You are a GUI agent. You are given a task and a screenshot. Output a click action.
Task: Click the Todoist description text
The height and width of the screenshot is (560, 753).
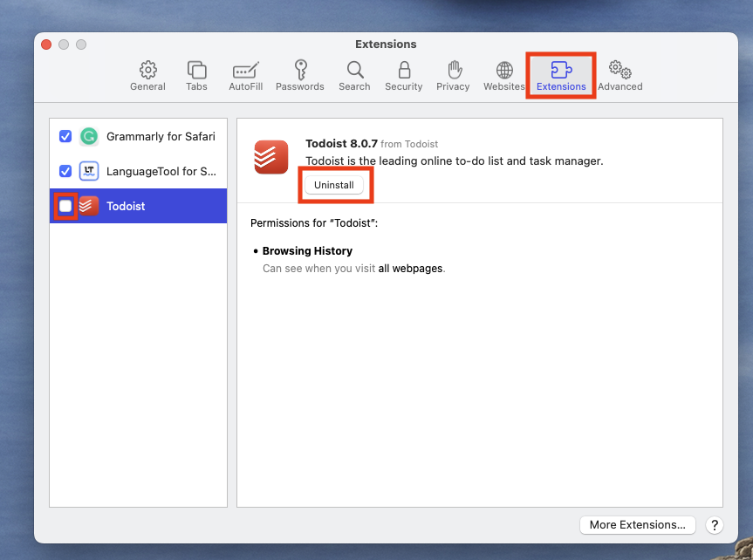(x=455, y=160)
